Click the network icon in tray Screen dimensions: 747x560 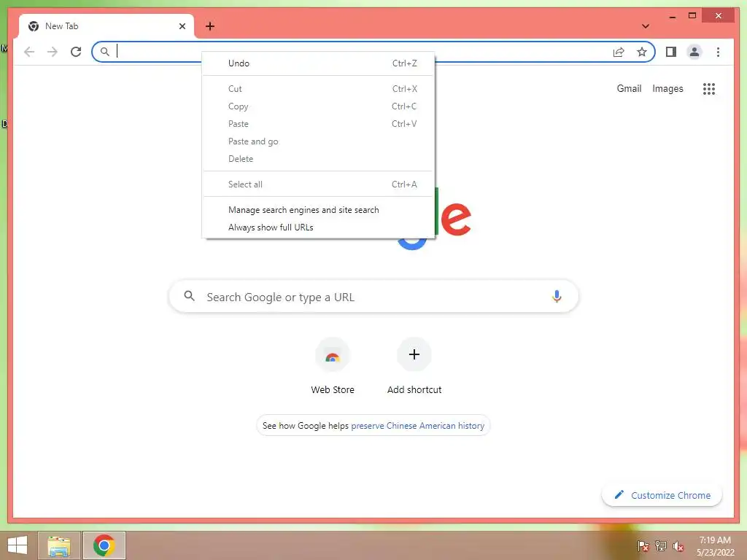point(661,545)
